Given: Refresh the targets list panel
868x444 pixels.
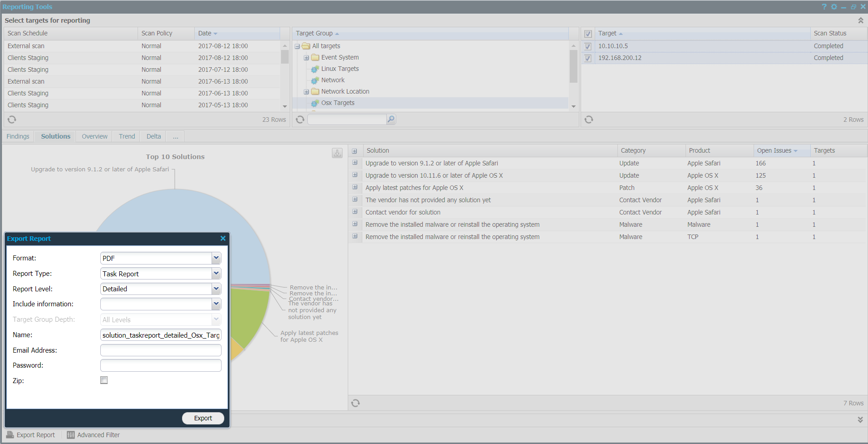Looking at the screenshot, I should [589, 120].
